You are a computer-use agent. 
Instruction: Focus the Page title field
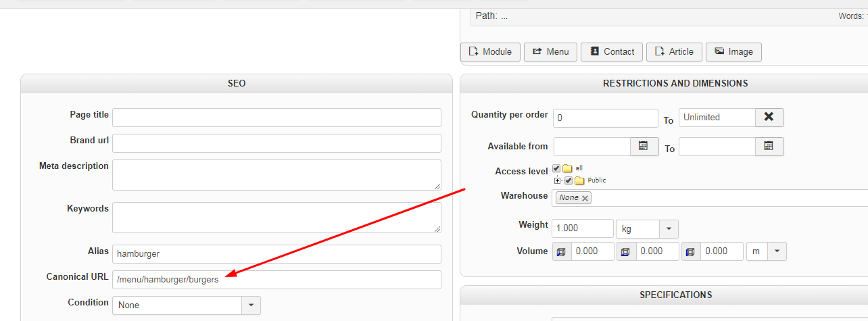pyautogui.click(x=276, y=118)
